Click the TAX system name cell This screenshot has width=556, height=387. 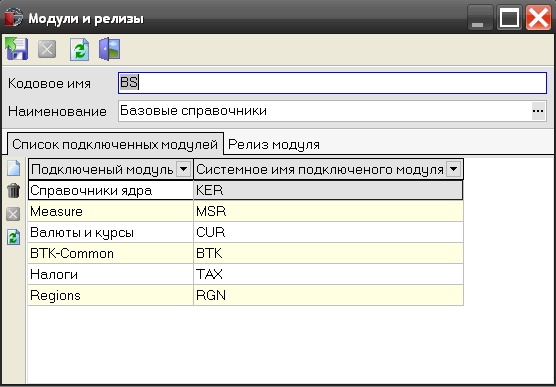click(x=328, y=274)
